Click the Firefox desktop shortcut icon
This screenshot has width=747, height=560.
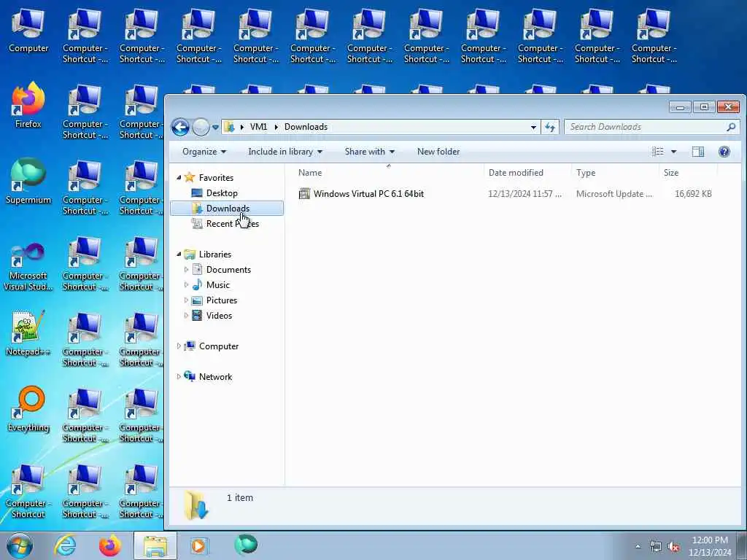(x=28, y=99)
